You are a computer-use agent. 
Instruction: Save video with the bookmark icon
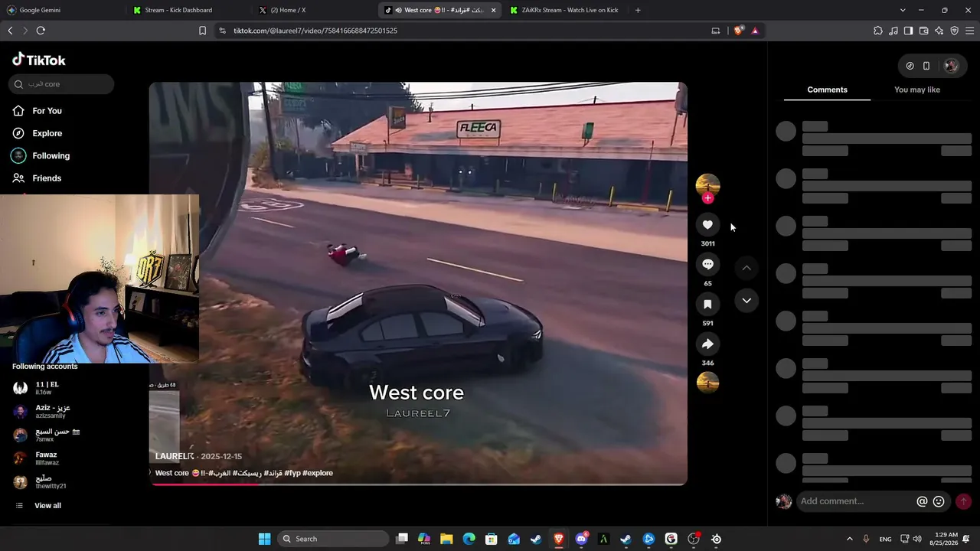coord(707,304)
